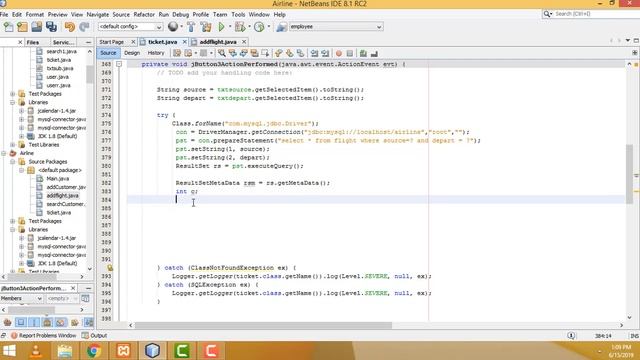Switch to the Services panel tab
The height and width of the screenshot is (360, 640).
point(64,42)
